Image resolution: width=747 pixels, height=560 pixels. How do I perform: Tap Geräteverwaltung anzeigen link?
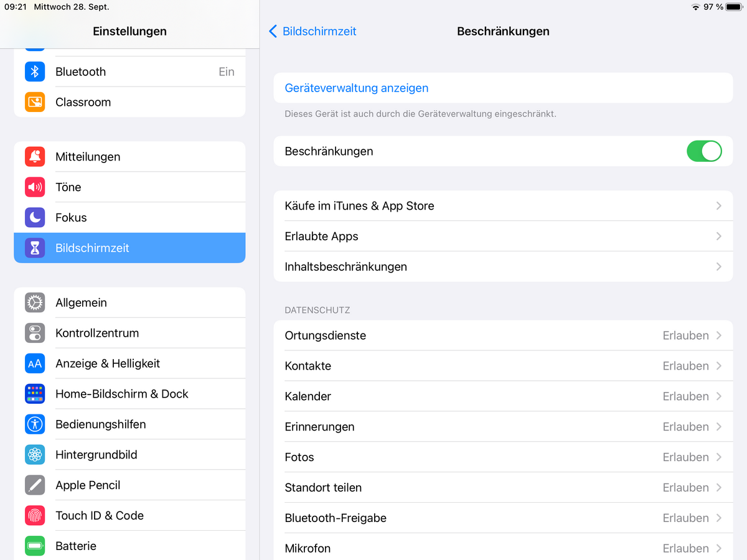(357, 88)
